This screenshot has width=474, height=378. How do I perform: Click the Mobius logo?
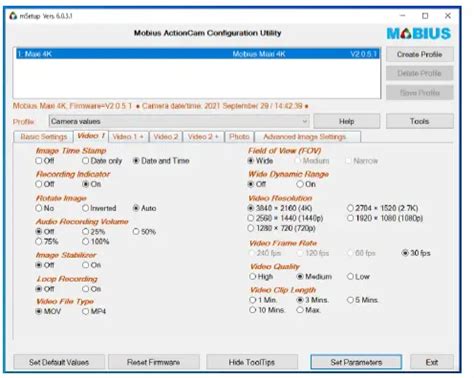[x=419, y=34]
